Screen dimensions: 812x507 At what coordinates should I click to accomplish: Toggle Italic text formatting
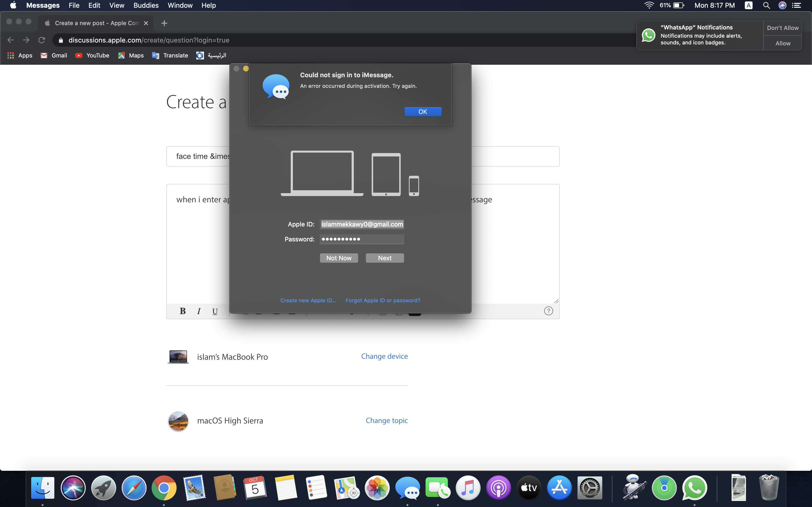click(199, 311)
